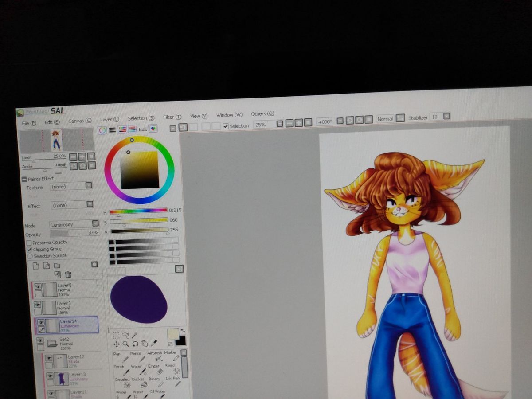Open the Effect dropdown
The width and height of the screenshot is (532, 399).
tap(72, 205)
